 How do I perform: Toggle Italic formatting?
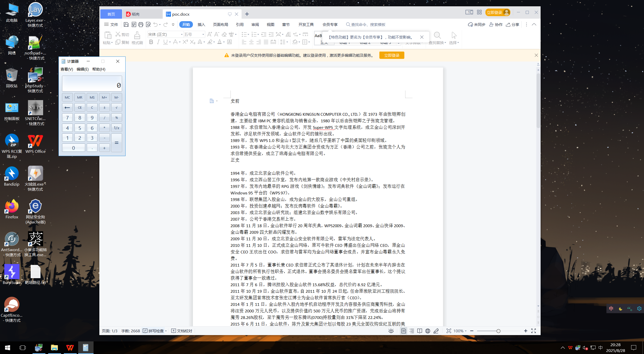(x=158, y=42)
